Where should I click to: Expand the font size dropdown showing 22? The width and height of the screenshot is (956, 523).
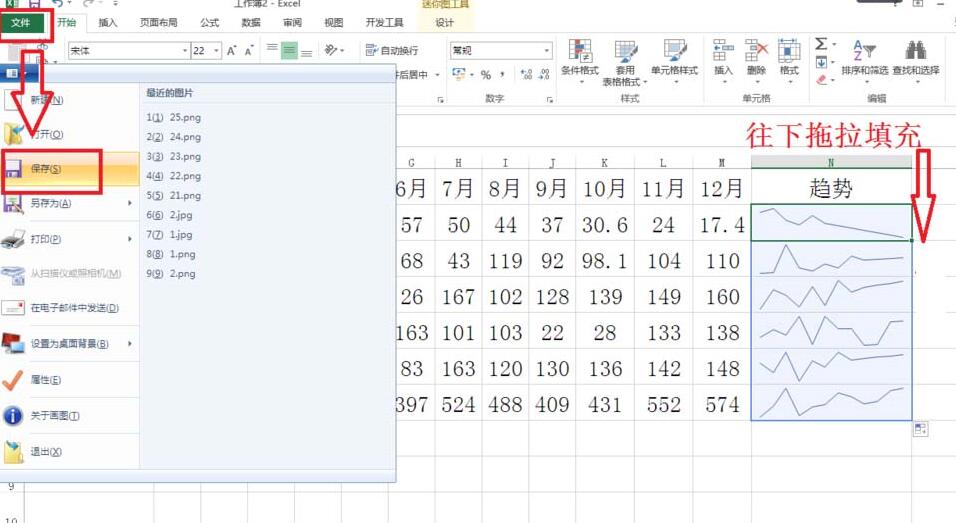(x=214, y=50)
